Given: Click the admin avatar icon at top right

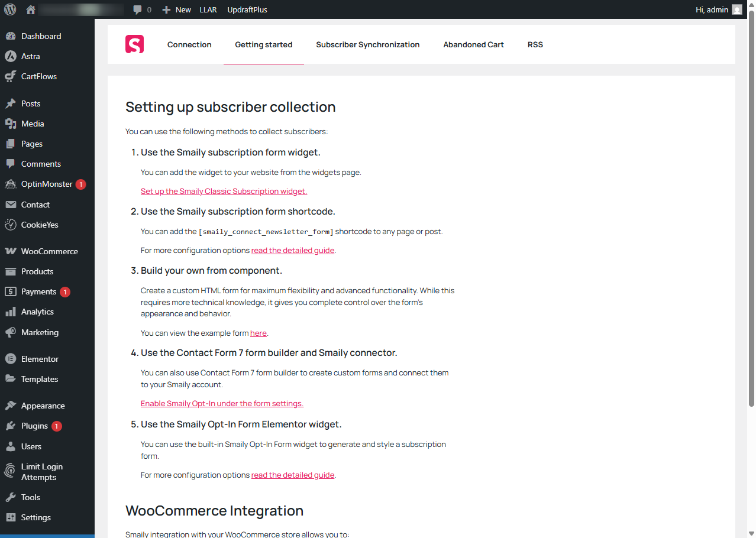Looking at the screenshot, I should 736,9.
